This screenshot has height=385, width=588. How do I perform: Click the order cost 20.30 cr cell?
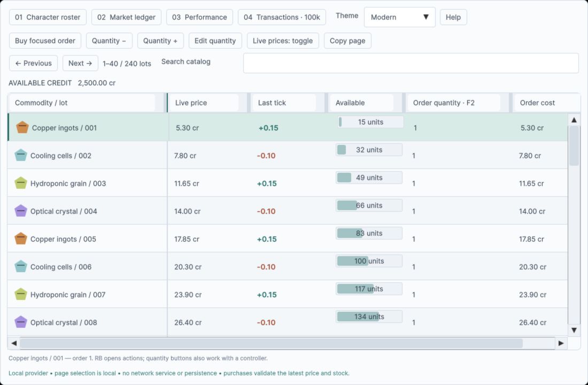click(532, 267)
